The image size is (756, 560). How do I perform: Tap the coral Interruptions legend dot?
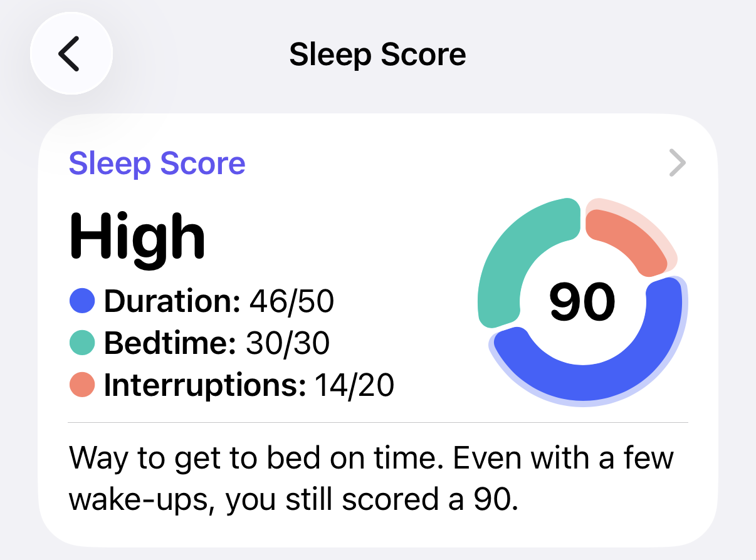pyautogui.click(x=81, y=385)
